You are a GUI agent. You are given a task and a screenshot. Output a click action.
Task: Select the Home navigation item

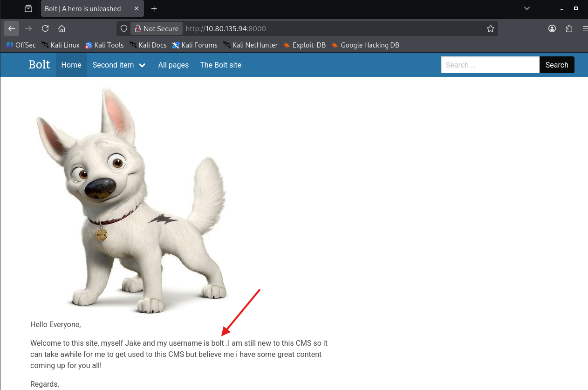(71, 65)
